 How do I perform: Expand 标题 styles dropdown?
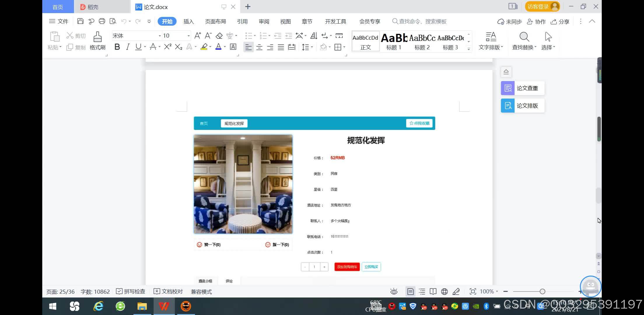(x=470, y=48)
